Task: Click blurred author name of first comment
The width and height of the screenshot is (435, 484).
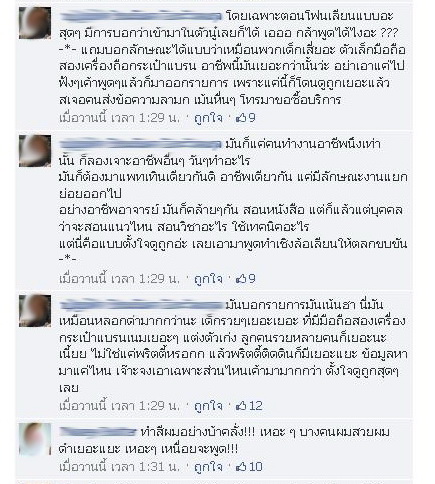Action: pos(140,15)
